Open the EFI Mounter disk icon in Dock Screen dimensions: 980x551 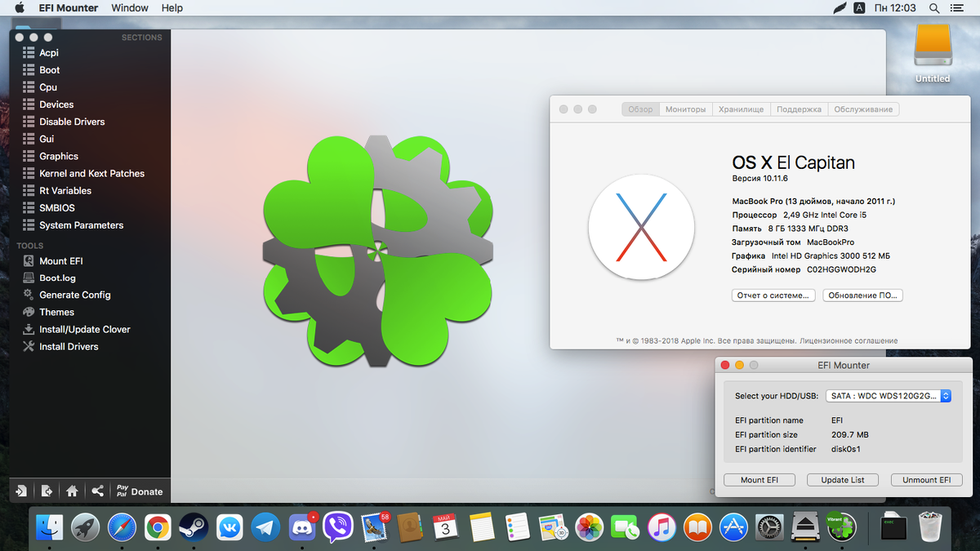(804, 527)
